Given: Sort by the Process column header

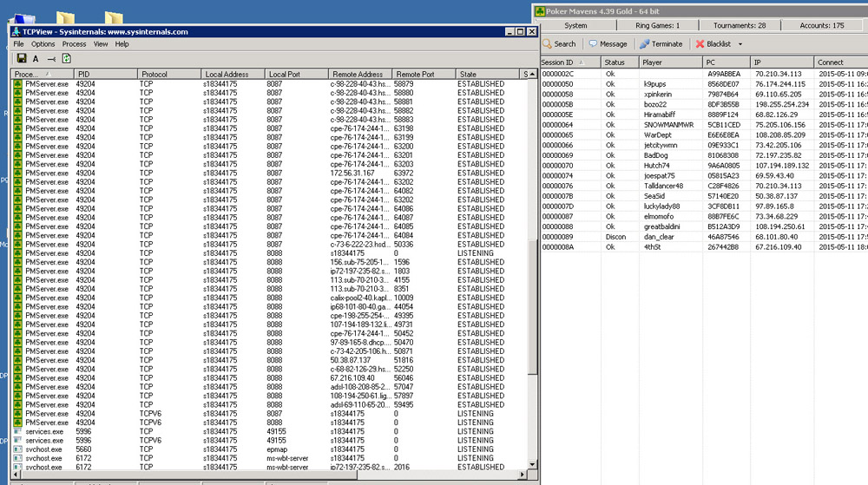Looking at the screenshot, I should pos(42,74).
